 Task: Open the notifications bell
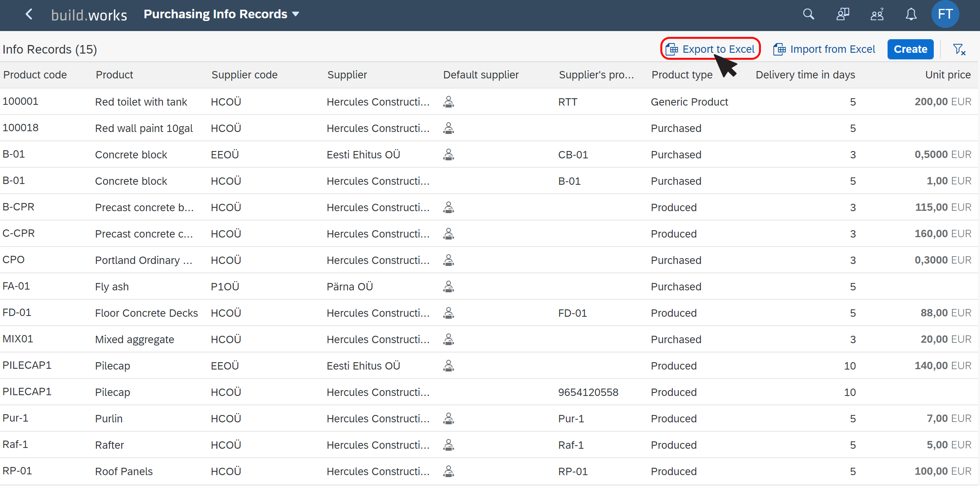click(911, 14)
